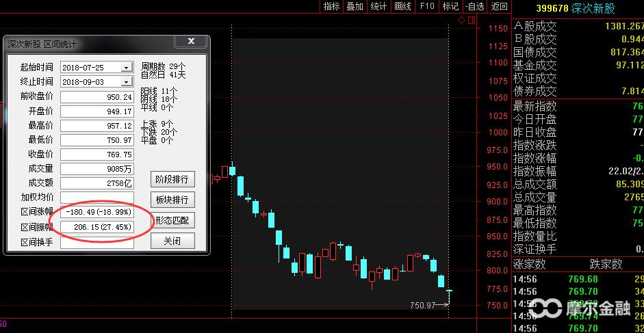Click the 跌家数 column header
The image size is (644, 333).
(606, 264)
